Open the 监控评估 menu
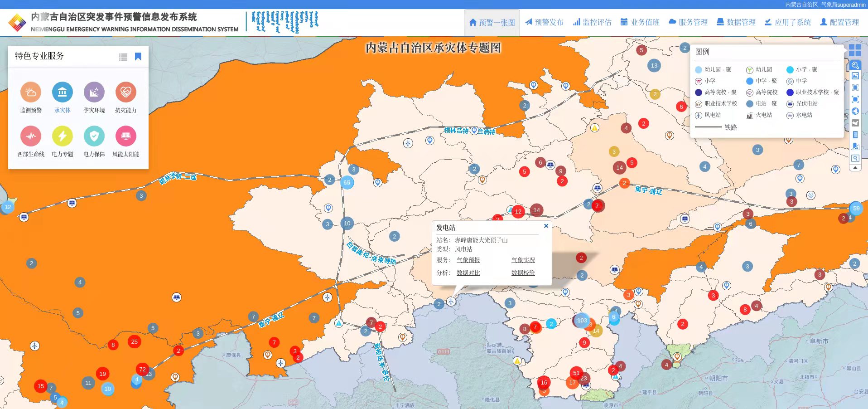The width and height of the screenshot is (868, 409). click(x=592, y=22)
